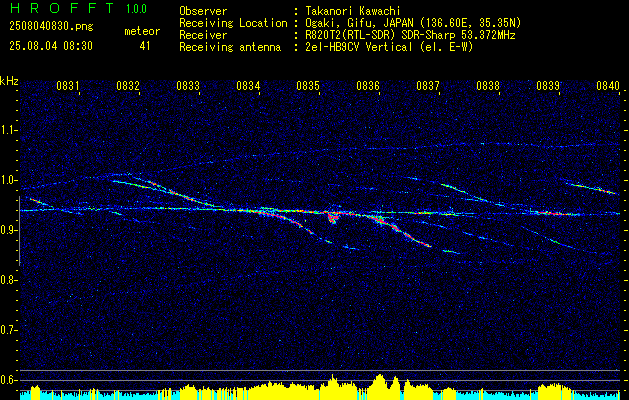Click the HROFFT title text

coord(62,8)
